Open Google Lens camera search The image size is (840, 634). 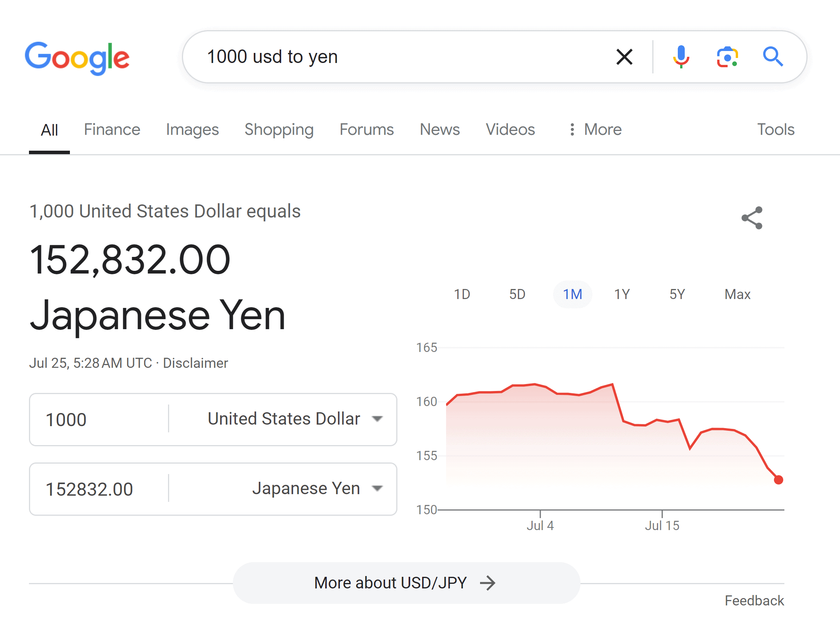tap(727, 57)
